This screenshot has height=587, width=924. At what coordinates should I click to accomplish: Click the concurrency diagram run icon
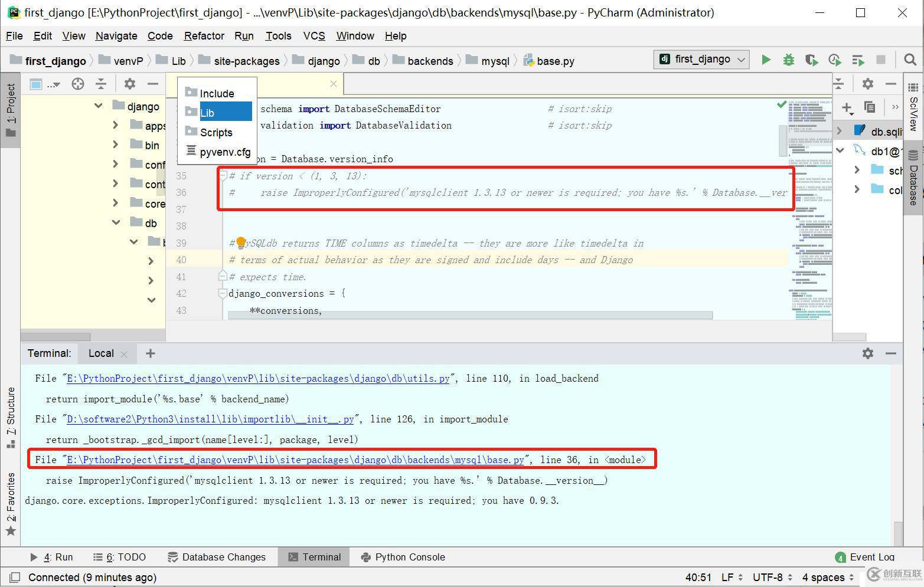[x=858, y=60]
